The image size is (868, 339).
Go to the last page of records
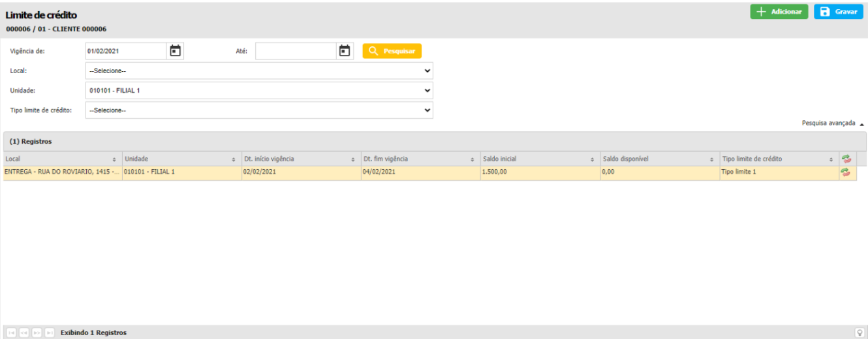(50, 333)
